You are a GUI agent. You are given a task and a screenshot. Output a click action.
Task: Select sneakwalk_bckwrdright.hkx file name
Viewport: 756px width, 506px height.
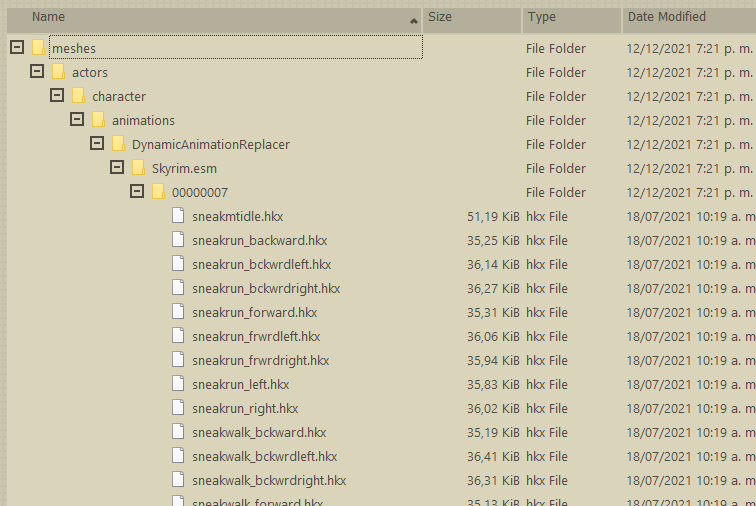point(270,481)
